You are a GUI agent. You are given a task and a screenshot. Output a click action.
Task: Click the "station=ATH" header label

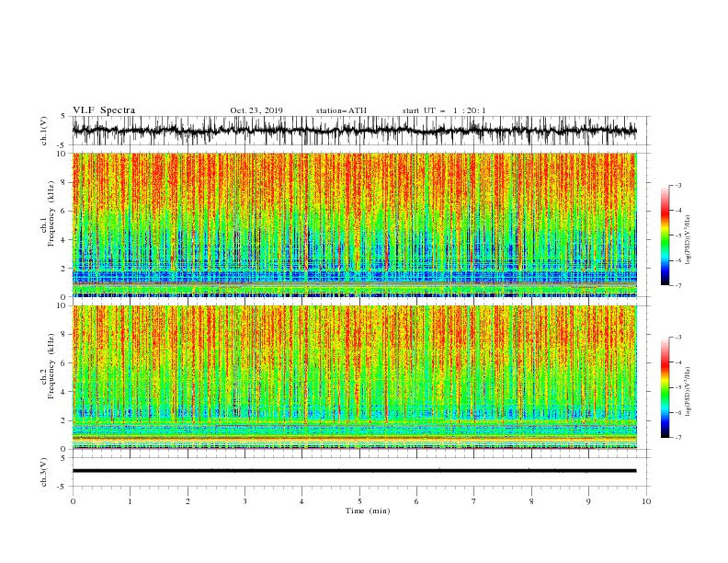341,110
